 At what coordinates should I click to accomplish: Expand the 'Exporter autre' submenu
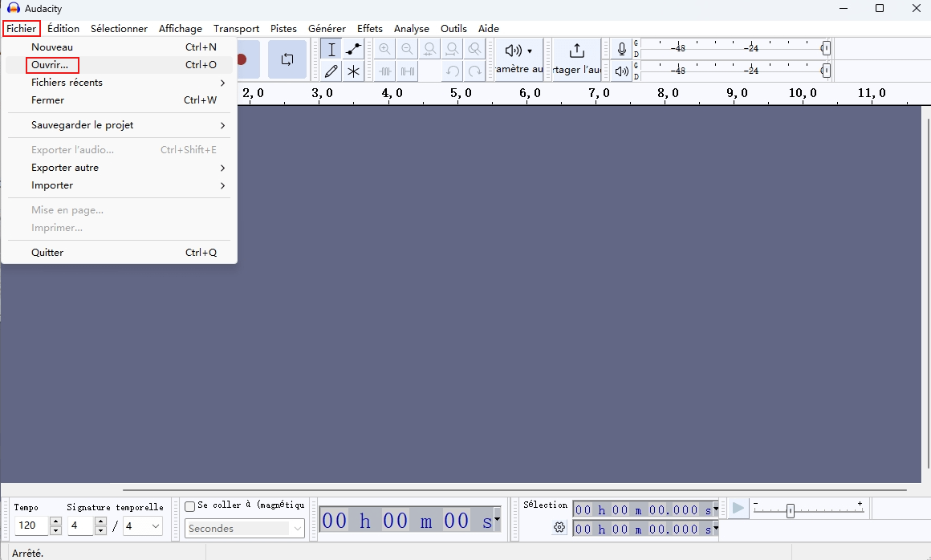coord(120,168)
